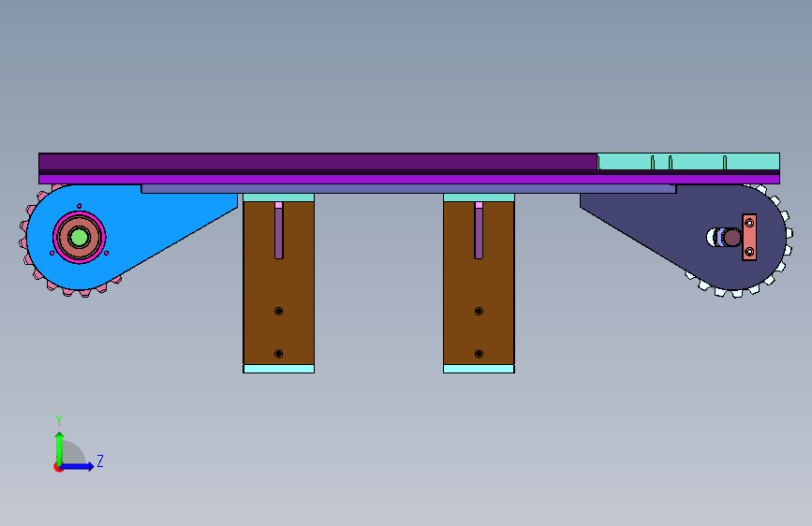Screen dimensions: 812x526
Task: Pick the round tensioner screw head beside bracket
Action: [731, 238]
